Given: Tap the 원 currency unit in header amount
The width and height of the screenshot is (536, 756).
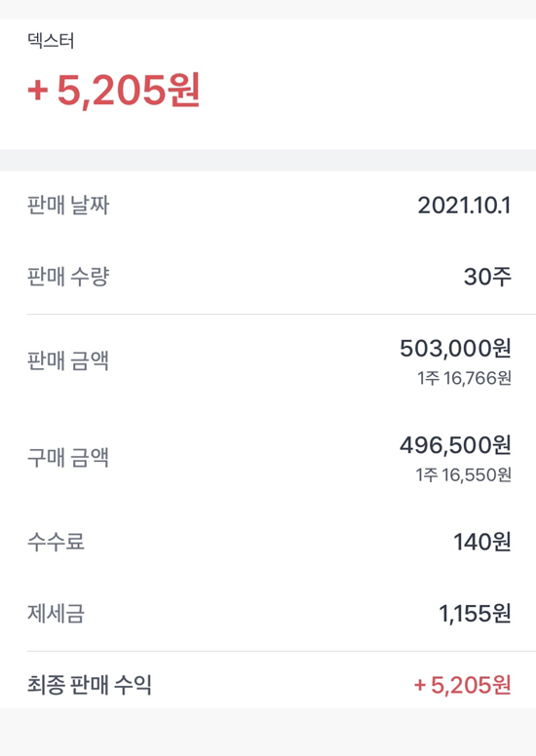Looking at the screenshot, I should pos(182,91).
